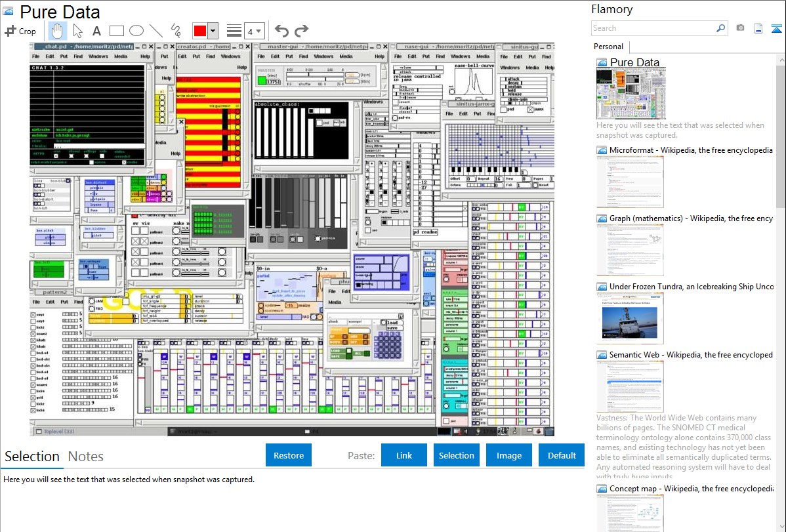The width and height of the screenshot is (786, 532).
Task: Switch to the Notes tab
Action: tap(86, 457)
